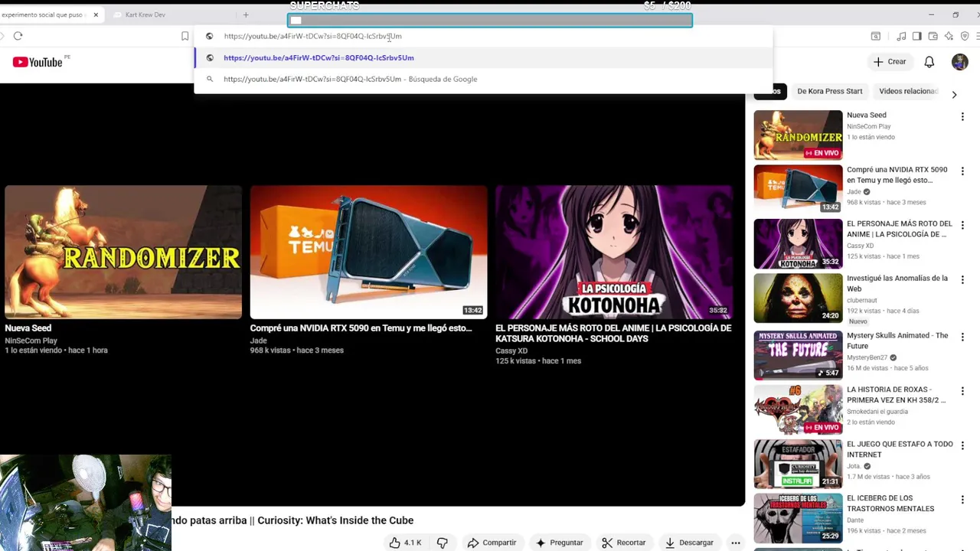
Task: Dislike the video with the thumbs-down button
Action: [442, 543]
